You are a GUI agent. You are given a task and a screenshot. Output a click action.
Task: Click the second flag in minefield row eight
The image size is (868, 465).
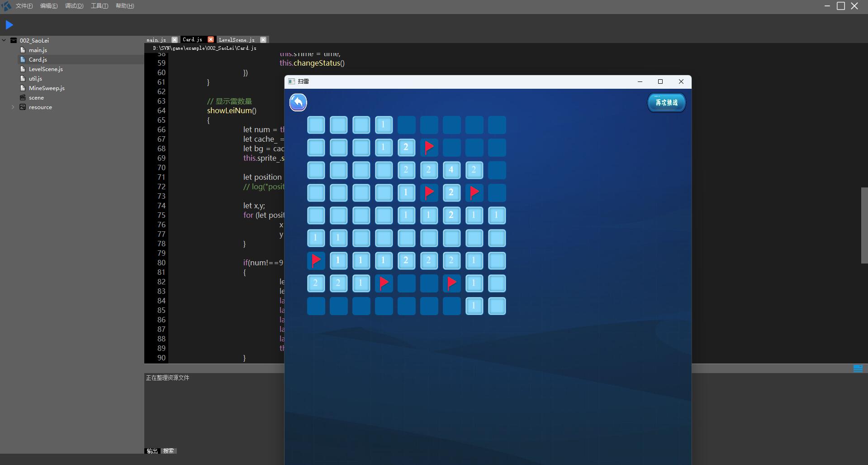451,283
